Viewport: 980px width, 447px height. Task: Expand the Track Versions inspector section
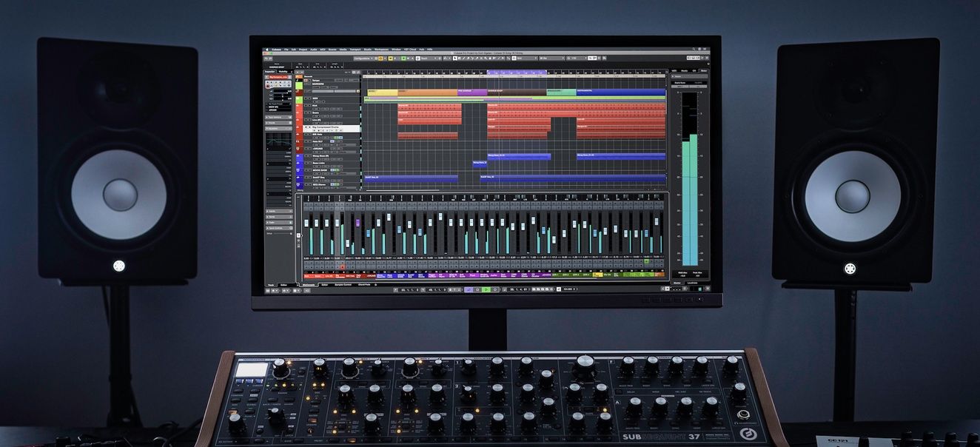tap(279, 117)
